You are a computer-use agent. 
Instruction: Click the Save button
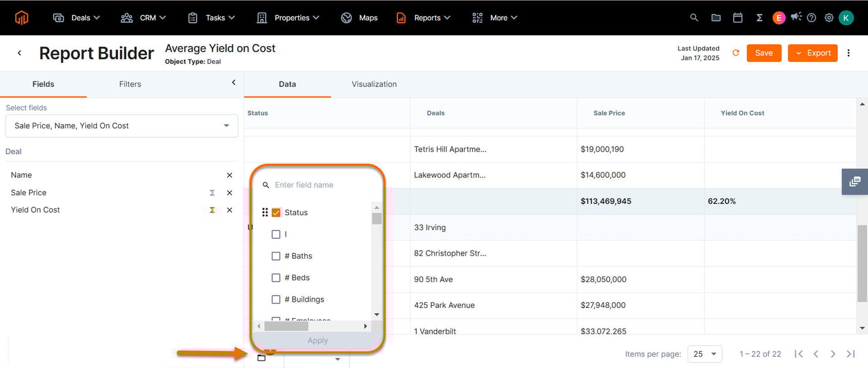tap(764, 53)
